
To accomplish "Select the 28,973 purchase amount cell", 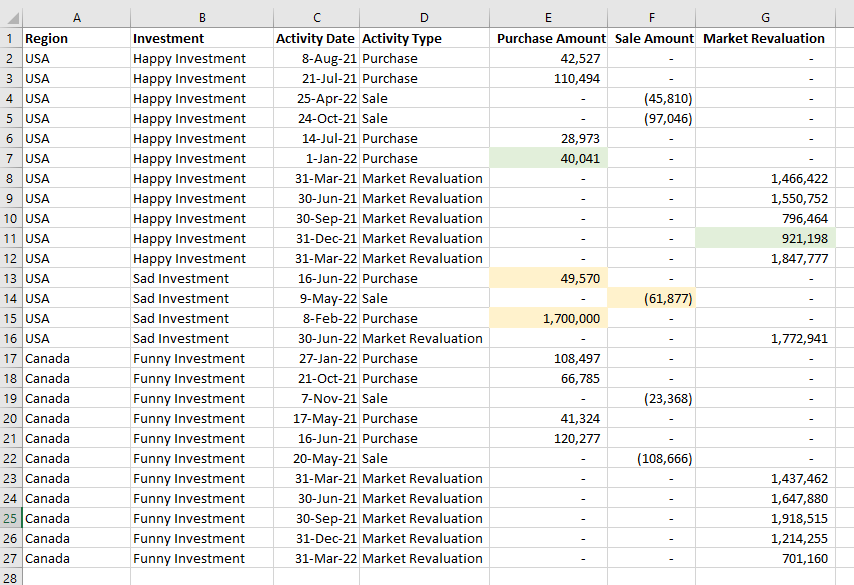I will (x=548, y=138).
